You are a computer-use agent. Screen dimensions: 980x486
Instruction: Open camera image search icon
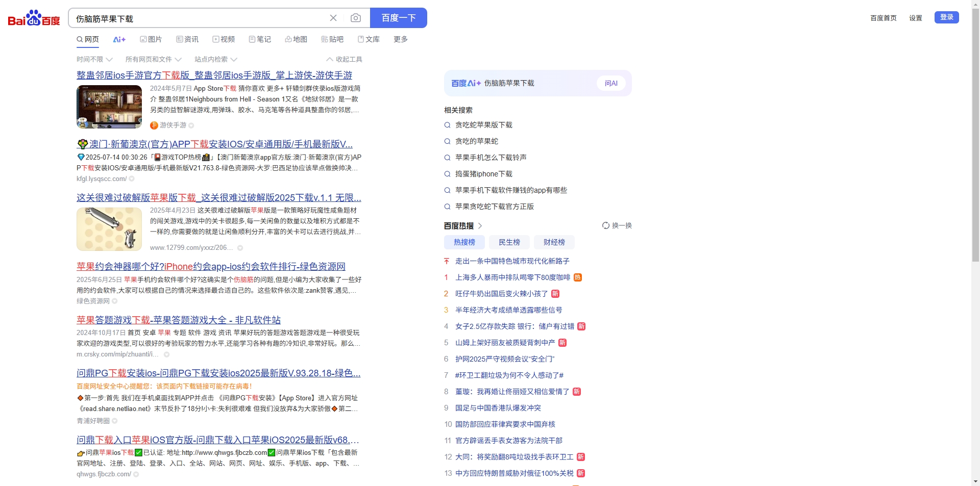356,18
